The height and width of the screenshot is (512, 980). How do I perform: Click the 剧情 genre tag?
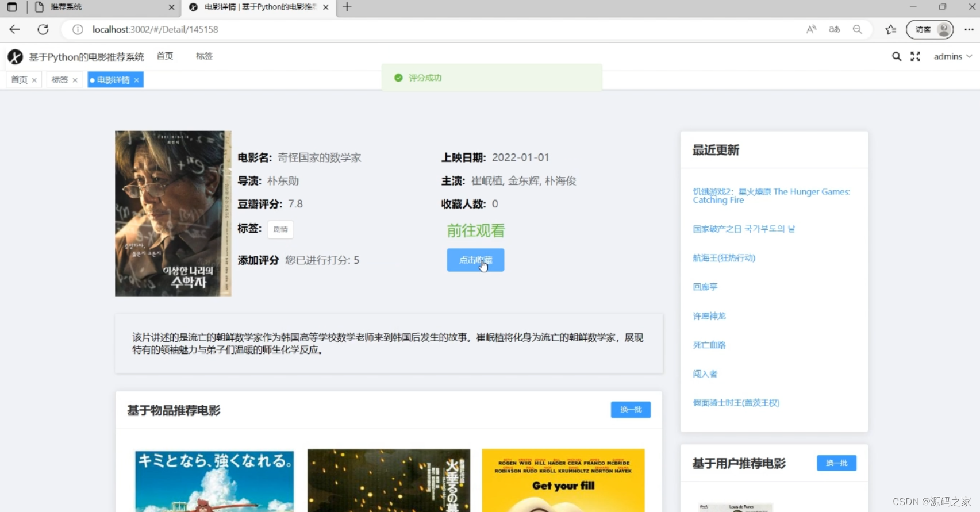click(x=280, y=229)
